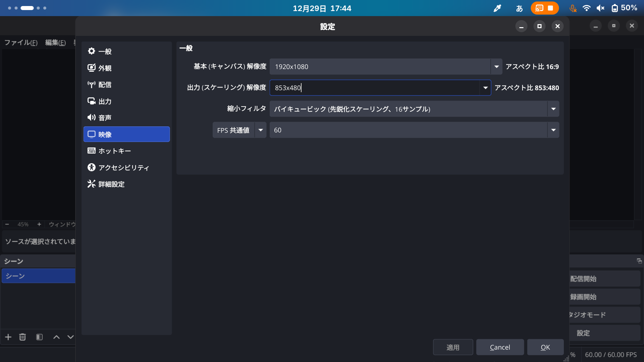Delete the selected scene via trash icon
This screenshot has width=644, height=362.
(22, 337)
